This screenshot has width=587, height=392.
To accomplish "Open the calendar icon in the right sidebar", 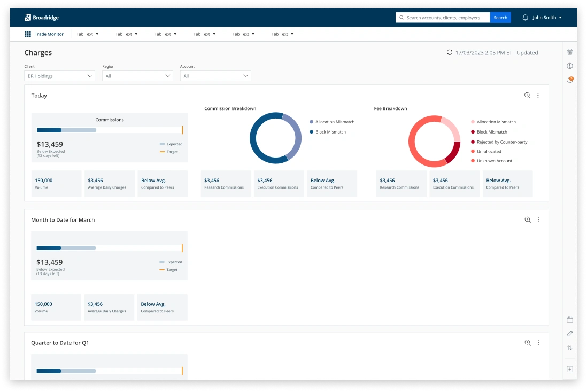I will (x=569, y=318).
